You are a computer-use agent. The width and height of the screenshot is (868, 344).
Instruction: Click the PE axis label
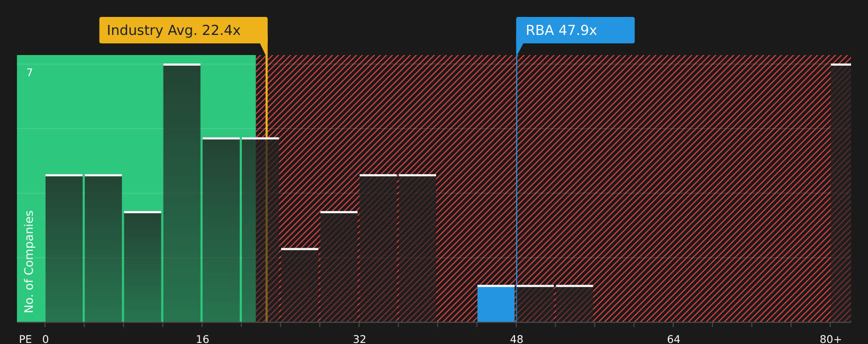25,339
